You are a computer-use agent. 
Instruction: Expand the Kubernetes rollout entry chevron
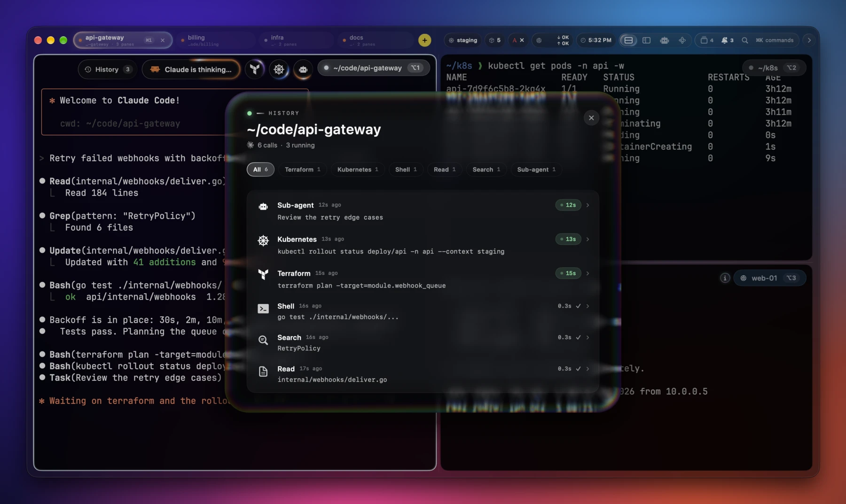coord(587,240)
